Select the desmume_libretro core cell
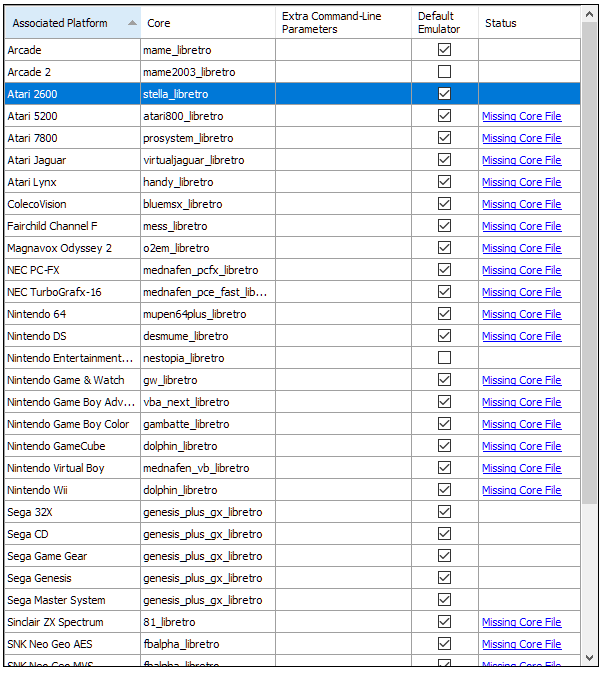Viewport: 606px width, 673px height. tap(208, 336)
